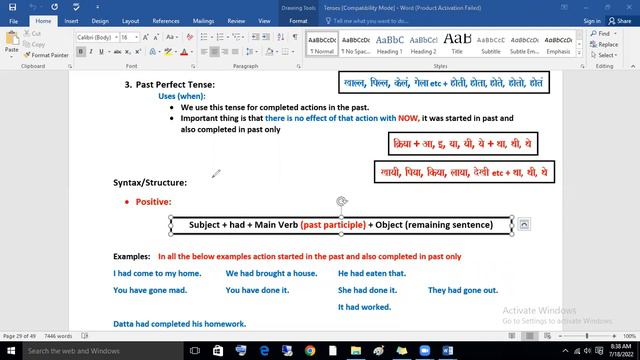Open the borders dropdown arrow
The image size is (640, 360).
coord(293,52)
